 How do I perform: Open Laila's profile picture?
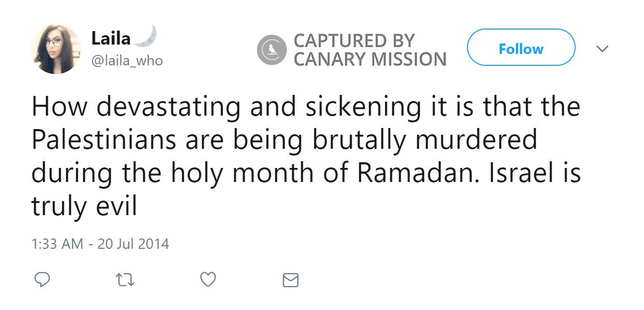point(56,49)
